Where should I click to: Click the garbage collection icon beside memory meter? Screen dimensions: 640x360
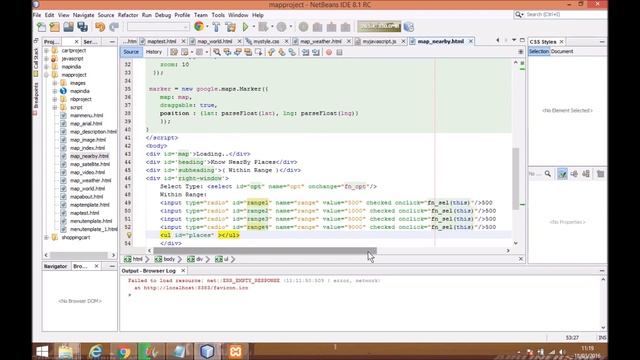click(409, 27)
